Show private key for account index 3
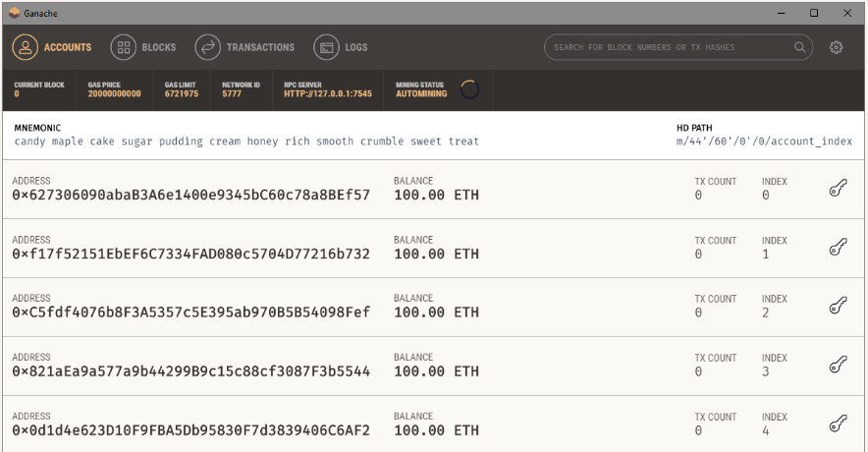868x452 pixels. pyautogui.click(x=839, y=364)
